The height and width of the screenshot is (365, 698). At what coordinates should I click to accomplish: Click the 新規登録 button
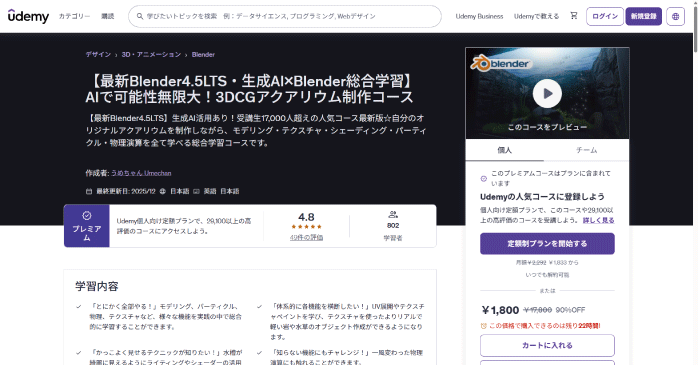click(x=644, y=16)
